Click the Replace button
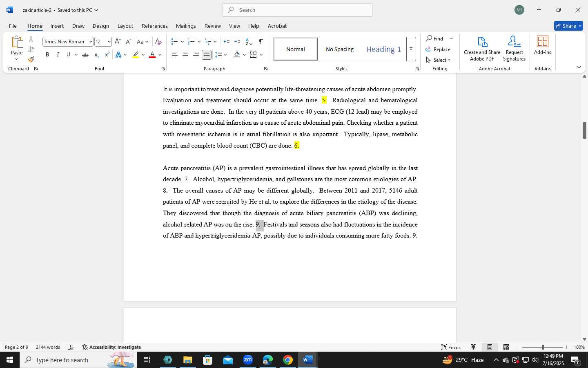 tap(438, 49)
